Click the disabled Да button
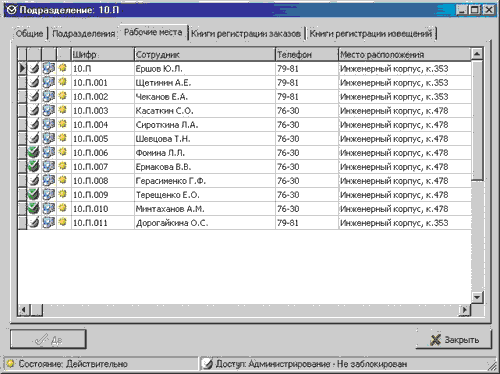The height and width of the screenshot is (374, 500). [x=48, y=340]
